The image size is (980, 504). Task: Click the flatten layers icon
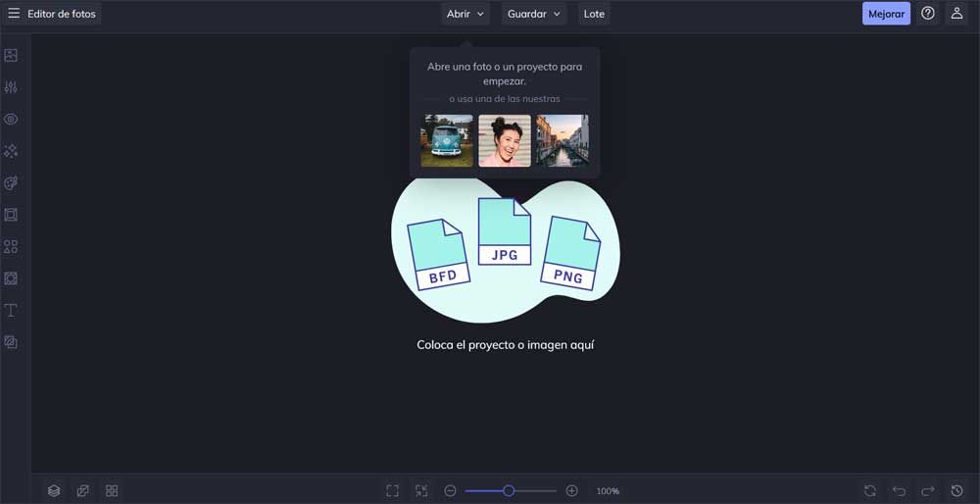pyautogui.click(x=82, y=491)
